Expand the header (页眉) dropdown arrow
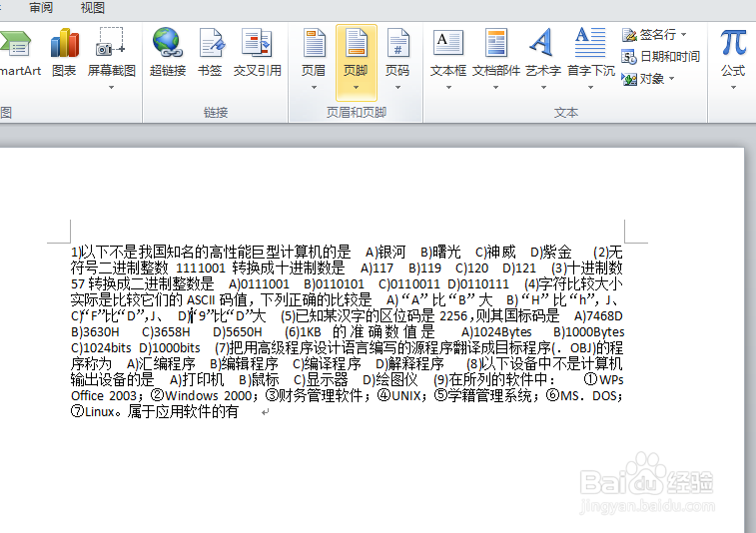The width and height of the screenshot is (756, 533). point(314,87)
